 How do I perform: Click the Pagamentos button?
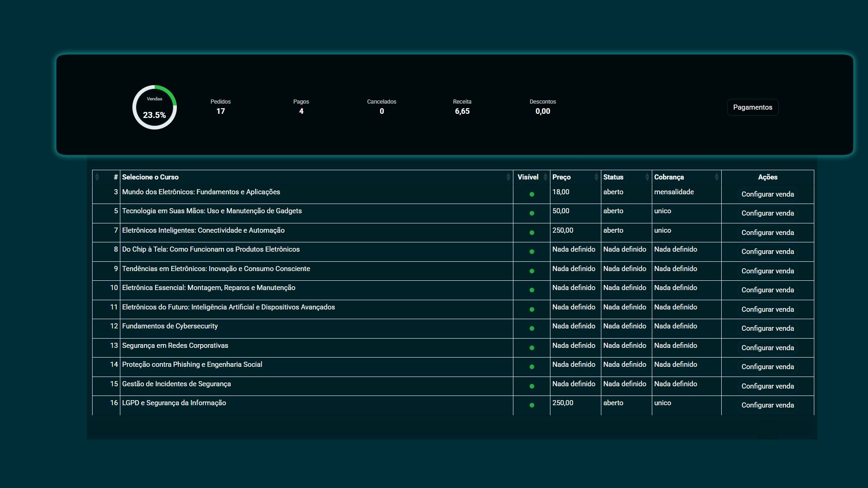coord(752,107)
